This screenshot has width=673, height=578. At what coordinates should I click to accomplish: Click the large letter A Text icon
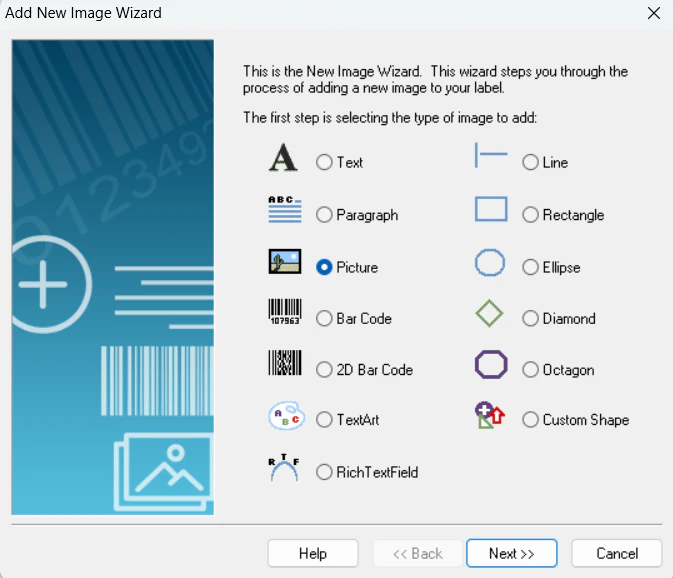tap(283, 157)
